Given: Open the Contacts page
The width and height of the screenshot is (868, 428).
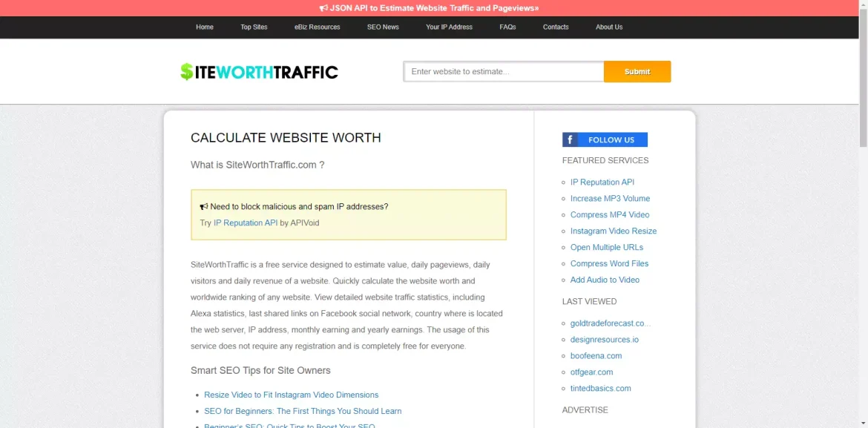Looking at the screenshot, I should (555, 27).
